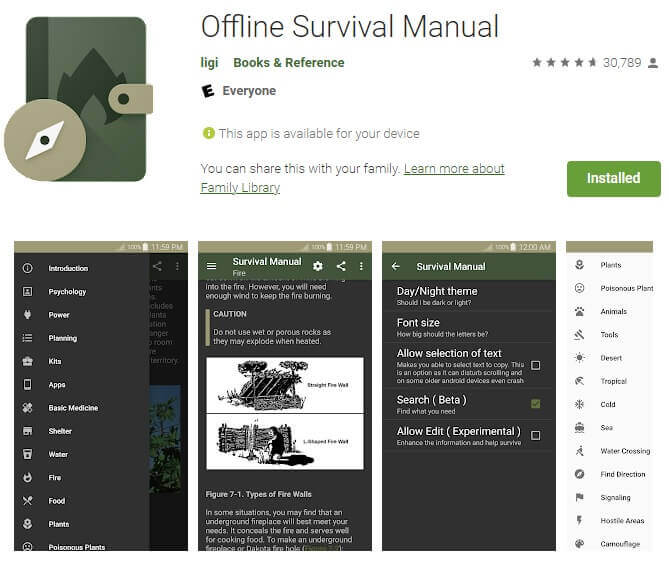Screen dimensions: 669x561
Task: Open the Books & Reference category
Action: coord(288,63)
